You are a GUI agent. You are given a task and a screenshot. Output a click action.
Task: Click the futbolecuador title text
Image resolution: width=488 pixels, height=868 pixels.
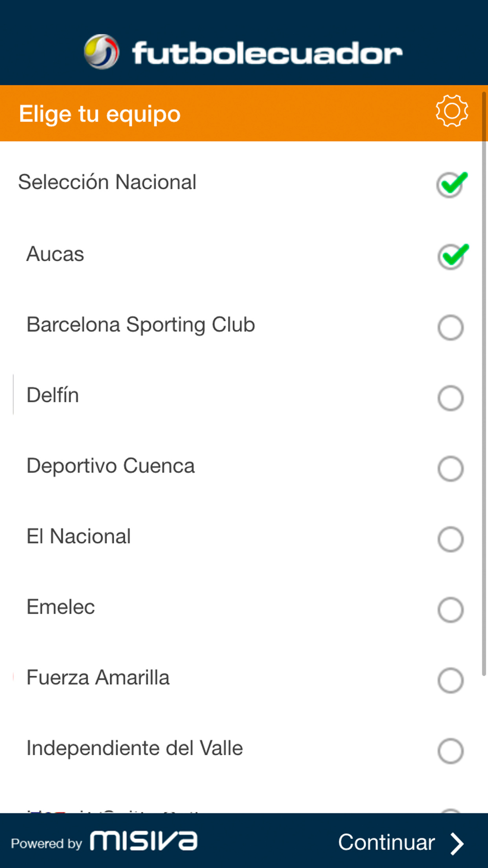[267, 53]
